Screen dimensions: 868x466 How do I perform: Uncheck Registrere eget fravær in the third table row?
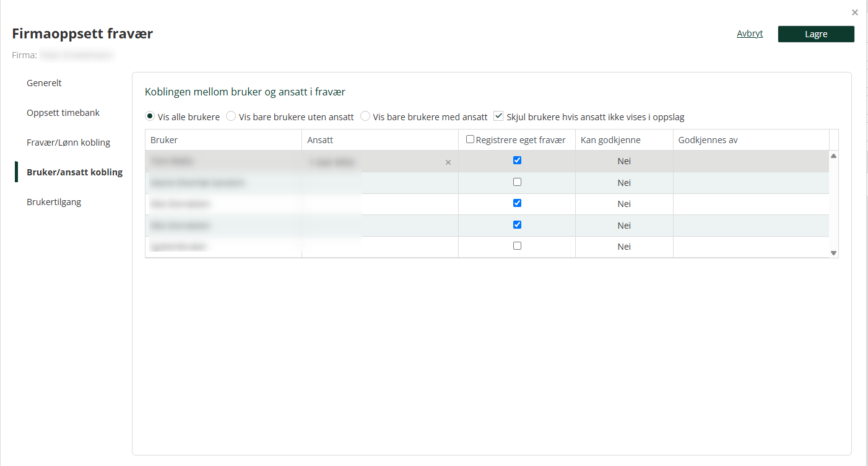pos(518,203)
